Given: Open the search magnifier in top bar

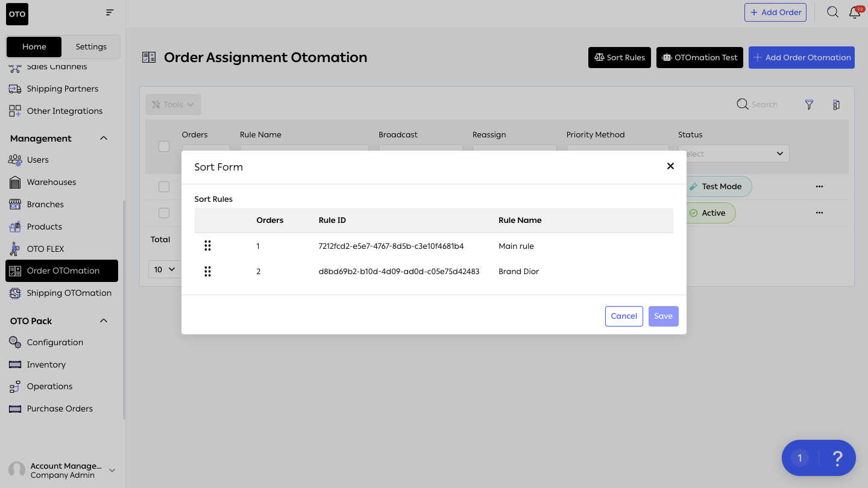Looking at the screenshot, I should [x=832, y=12].
